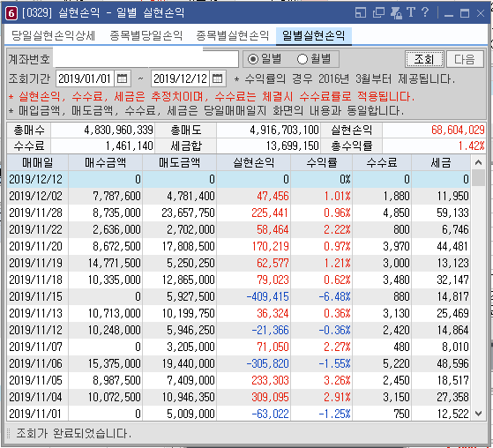Click the scrollbar up arrow
Image resolution: width=493 pixels, height=448 pixels.
tap(478, 162)
